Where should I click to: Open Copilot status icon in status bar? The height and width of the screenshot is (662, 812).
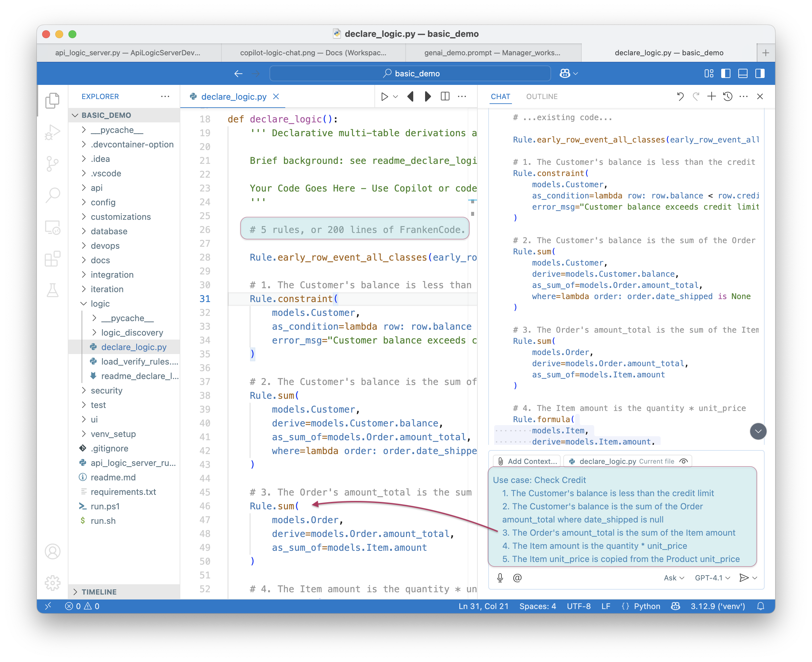675,606
